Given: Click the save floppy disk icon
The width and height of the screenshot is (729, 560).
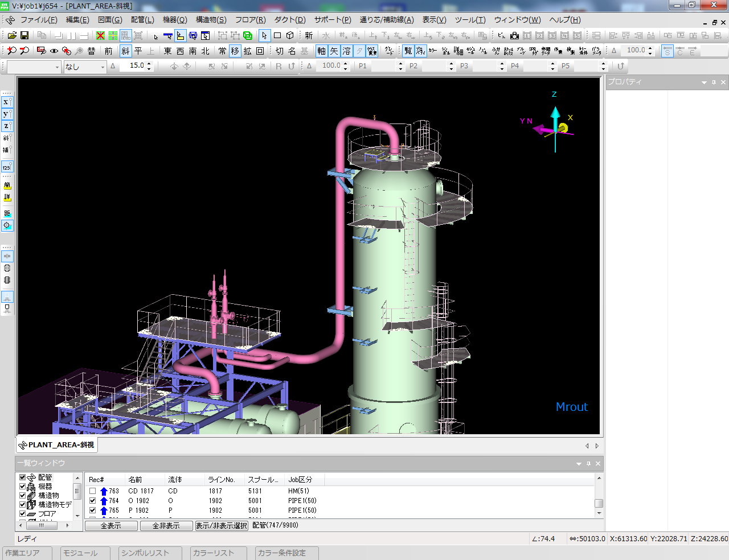Looking at the screenshot, I should (x=24, y=35).
